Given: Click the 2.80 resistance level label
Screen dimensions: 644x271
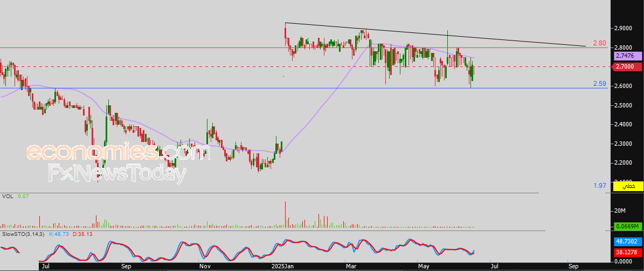Looking at the screenshot, I should [x=600, y=43].
